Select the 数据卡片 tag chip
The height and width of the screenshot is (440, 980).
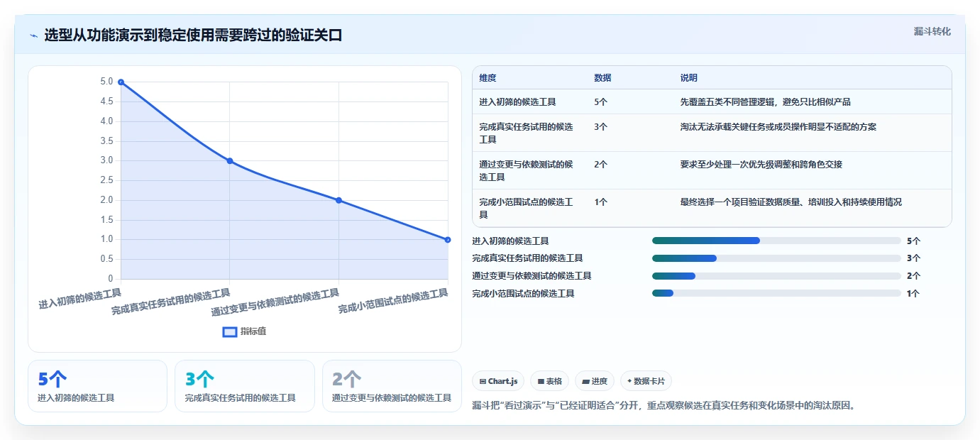pos(646,381)
